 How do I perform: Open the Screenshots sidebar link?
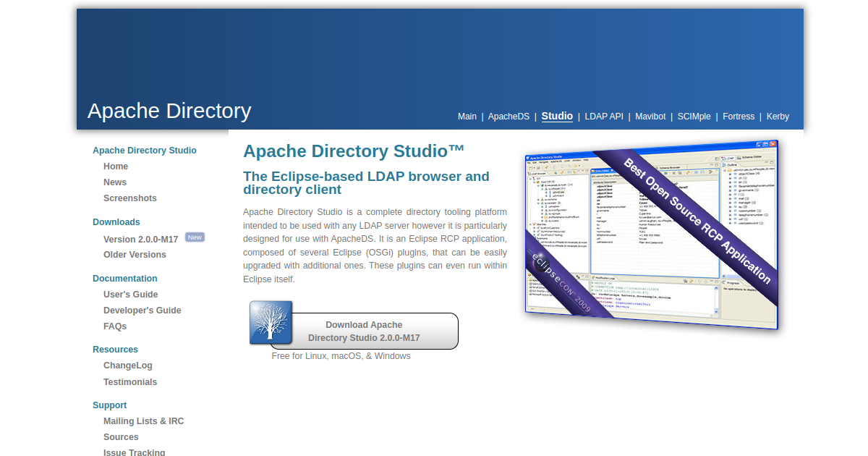pyautogui.click(x=130, y=198)
